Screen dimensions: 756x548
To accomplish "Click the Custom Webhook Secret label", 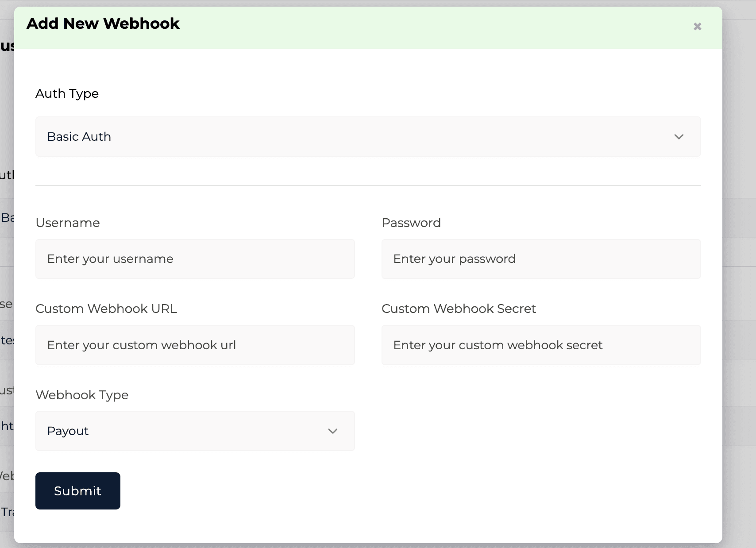I will pos(459,309).
